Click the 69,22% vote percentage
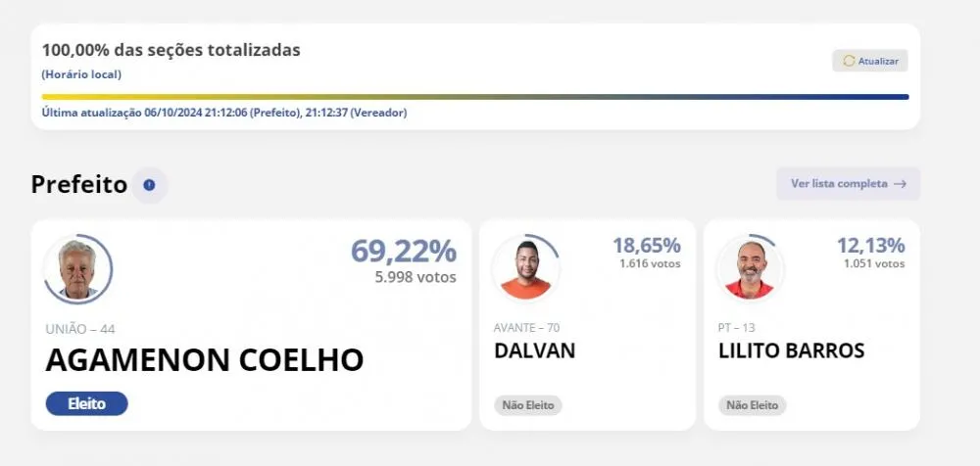980x466 pixels. [404, 252]
